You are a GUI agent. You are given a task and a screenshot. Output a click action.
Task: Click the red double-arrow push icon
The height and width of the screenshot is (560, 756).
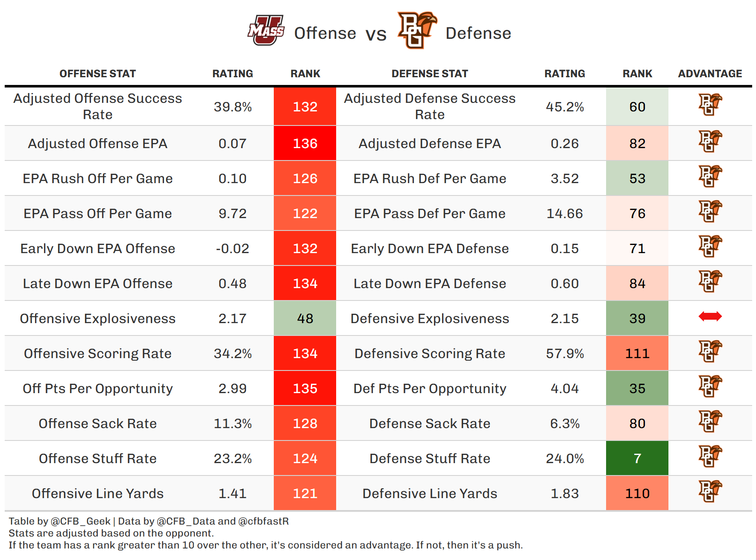(710, 316)
